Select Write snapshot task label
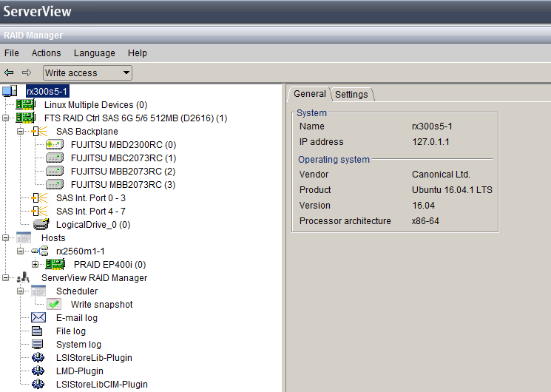Viewport: 551px width, 392px height. [x=101, y=305]
